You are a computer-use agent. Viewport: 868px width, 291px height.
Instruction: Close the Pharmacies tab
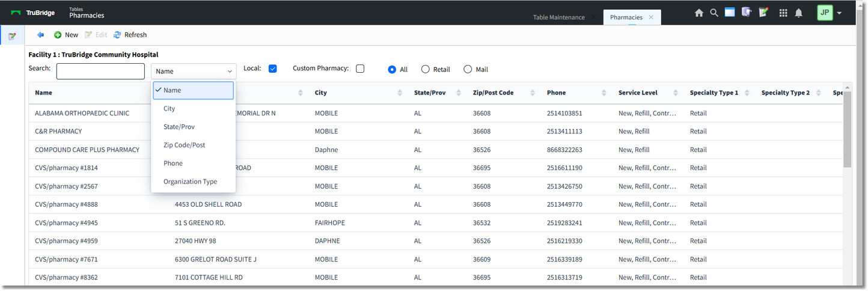coord(651,17)
